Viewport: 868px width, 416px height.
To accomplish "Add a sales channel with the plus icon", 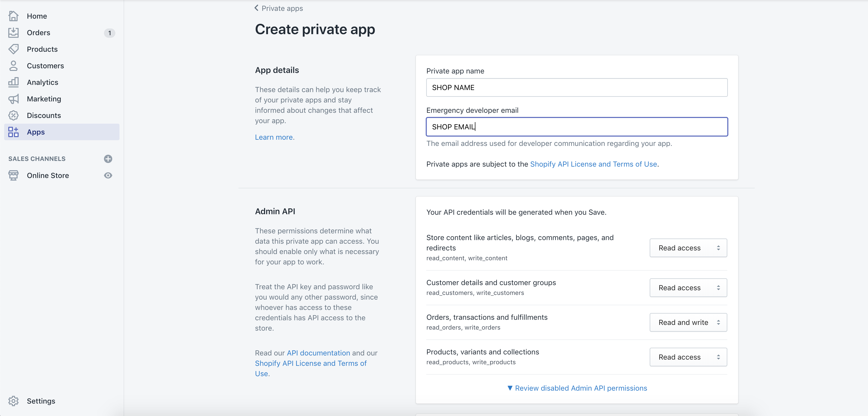I will click(x=108, y=159).
